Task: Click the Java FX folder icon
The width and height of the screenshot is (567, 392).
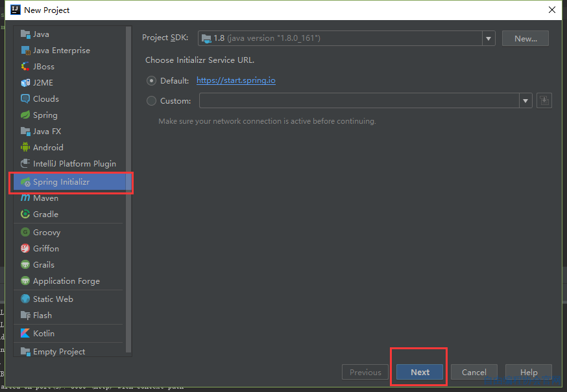Action: [x=25, y=131]
